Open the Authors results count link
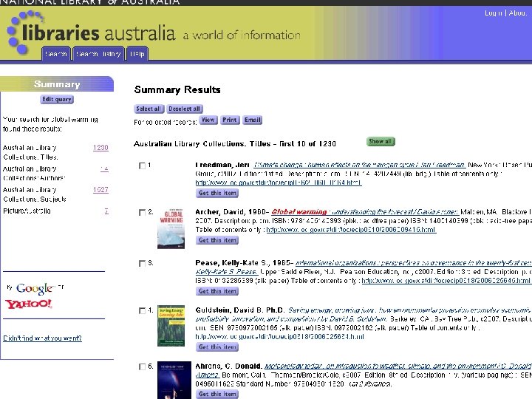Image resolution: width=532 pixels, height=399 pixels. 104,168
